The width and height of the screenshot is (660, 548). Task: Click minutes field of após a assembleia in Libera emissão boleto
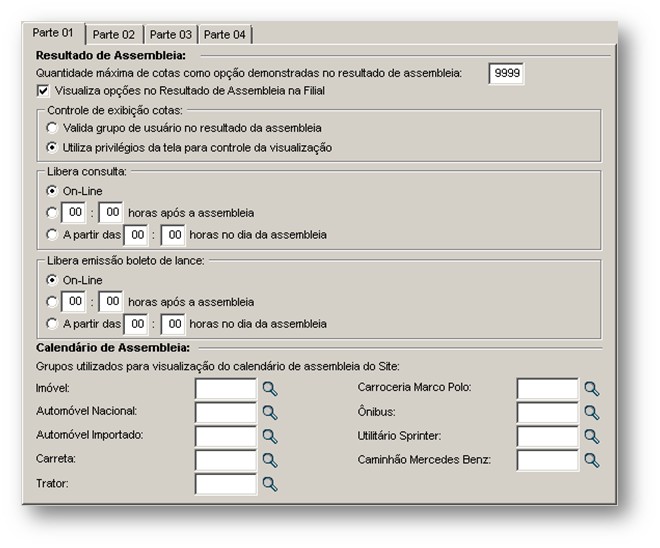[111, 301]
